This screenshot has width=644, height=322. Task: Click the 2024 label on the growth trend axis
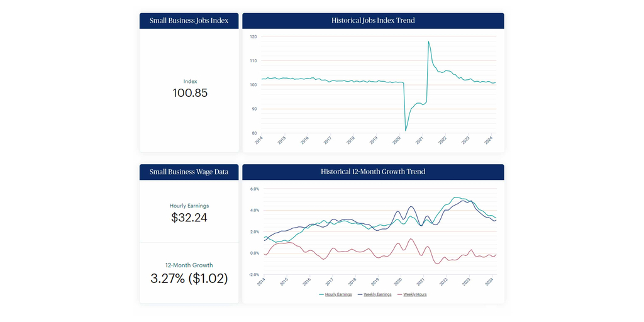[488, 282]
